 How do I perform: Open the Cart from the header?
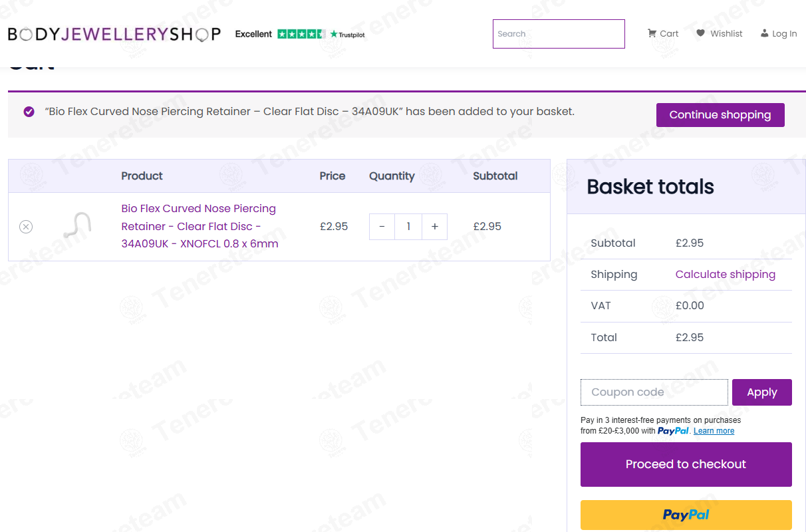[663, 33]
